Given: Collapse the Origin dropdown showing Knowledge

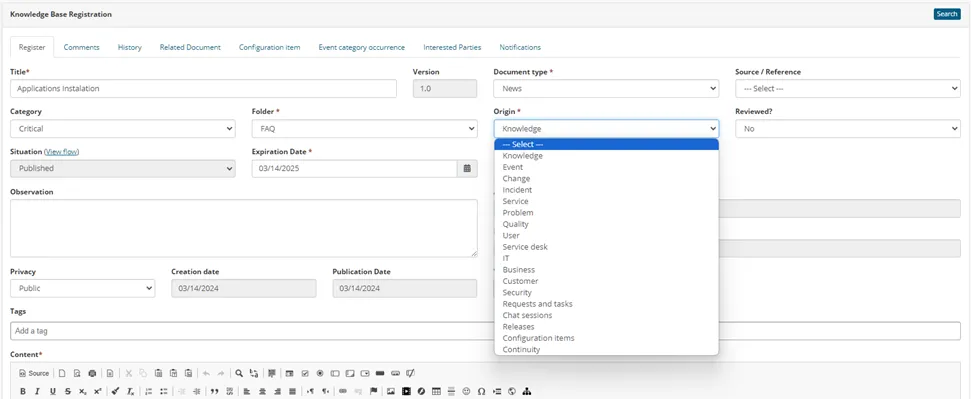Looking at the screenshot, I should (606, 129).
